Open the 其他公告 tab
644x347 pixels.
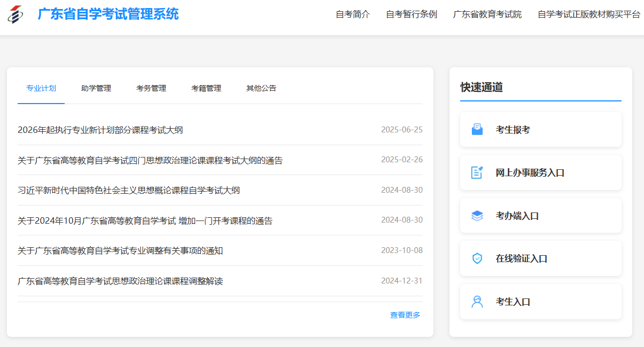coord(261,89)
